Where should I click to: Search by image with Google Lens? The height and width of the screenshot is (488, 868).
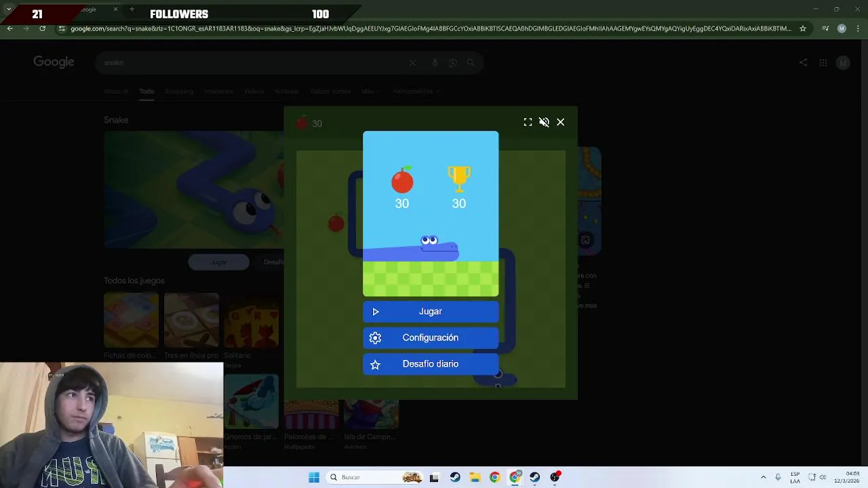[453, 63]
